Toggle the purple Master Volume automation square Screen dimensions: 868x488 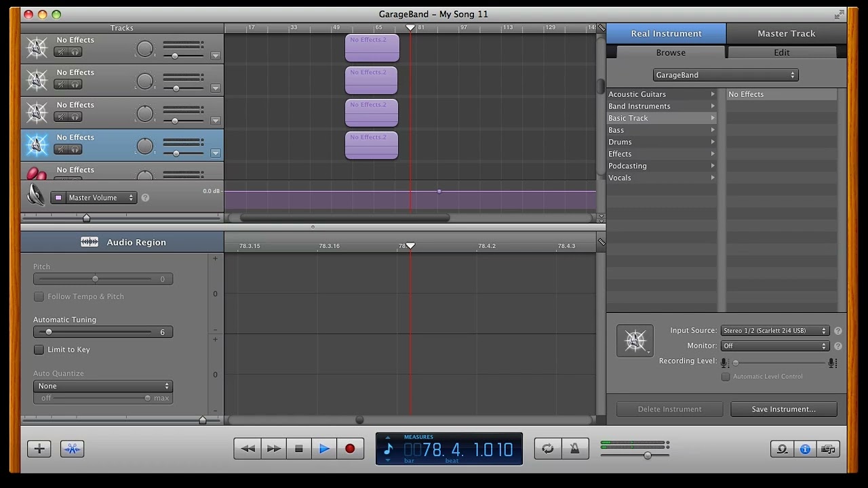(58, 198)
